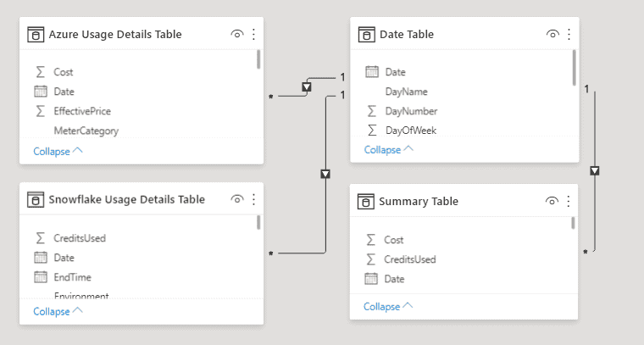Collapse the Snowflake Usage Details Table
Screen dimensions: 644x345
58,311
